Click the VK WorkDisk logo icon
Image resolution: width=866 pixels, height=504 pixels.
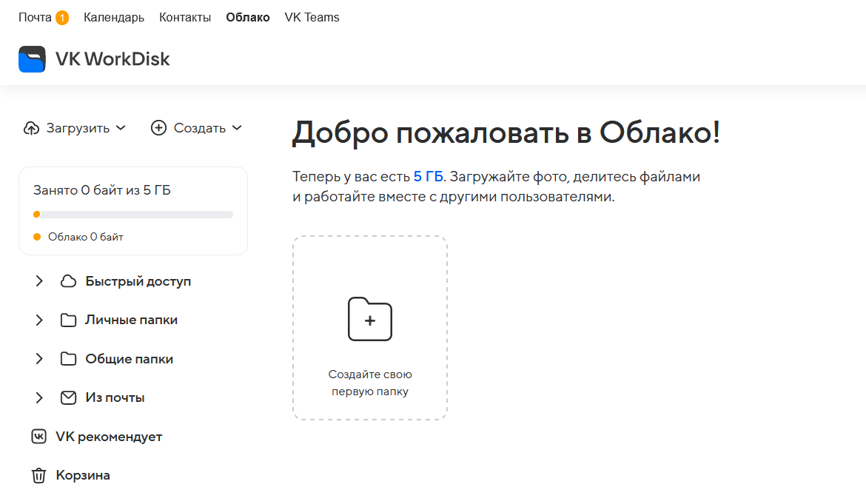point(33,59)
